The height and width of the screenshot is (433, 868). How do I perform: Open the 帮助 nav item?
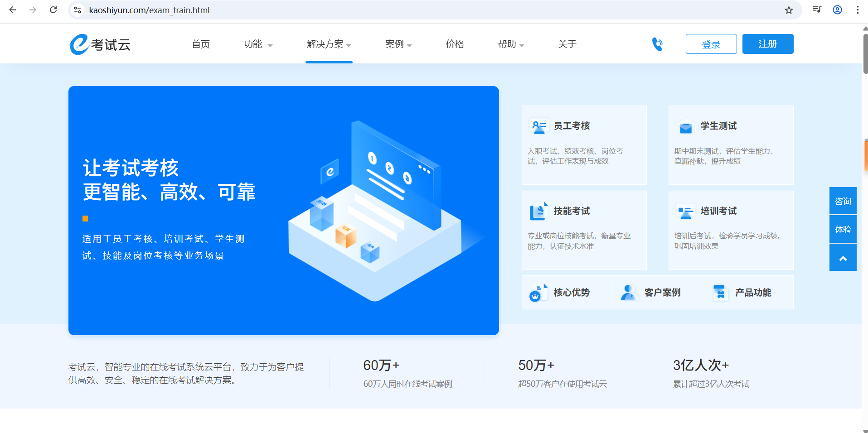(507, 44)
